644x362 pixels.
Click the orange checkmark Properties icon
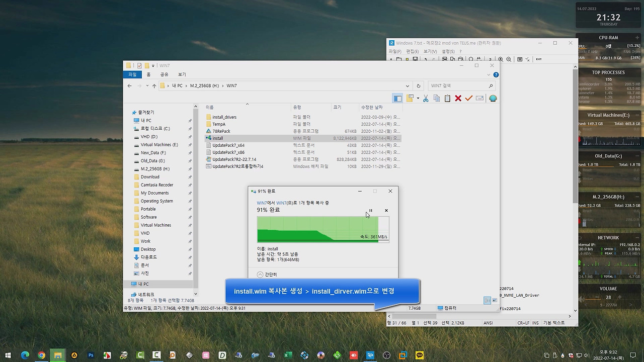tap(469, 99)
